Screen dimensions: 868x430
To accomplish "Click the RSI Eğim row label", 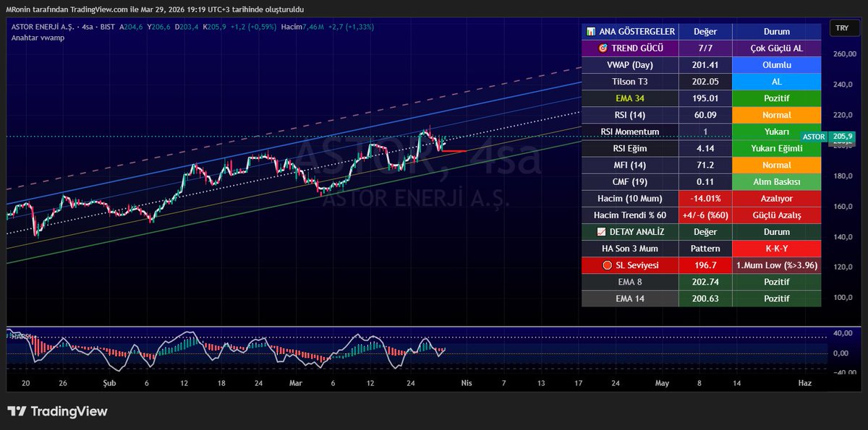I will coord(630,149).
